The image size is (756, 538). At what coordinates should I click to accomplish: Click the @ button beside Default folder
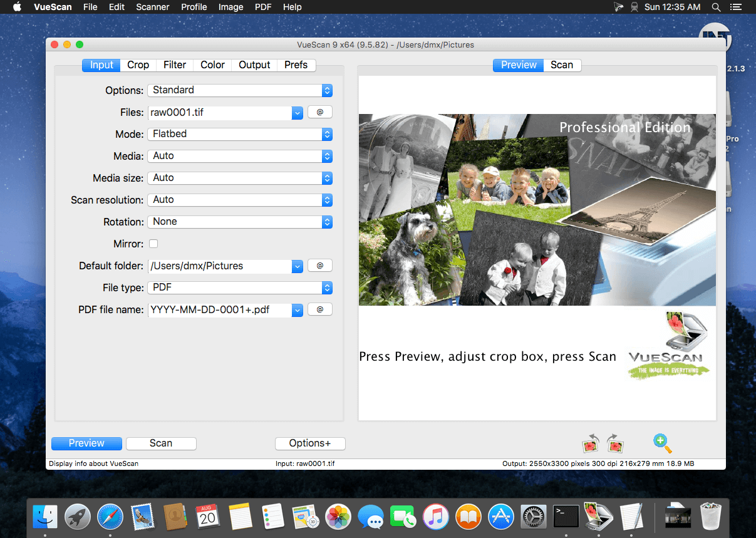(x=319, y=265)
